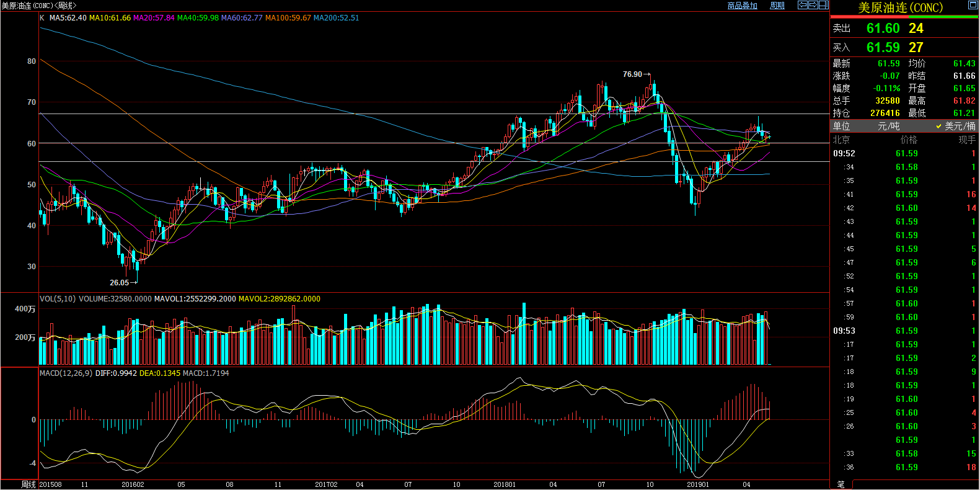Click the MAVOL2:2892862.0000 value
Image resolution: width=980 pixels, height=490 pixels.
click(280, 299)
